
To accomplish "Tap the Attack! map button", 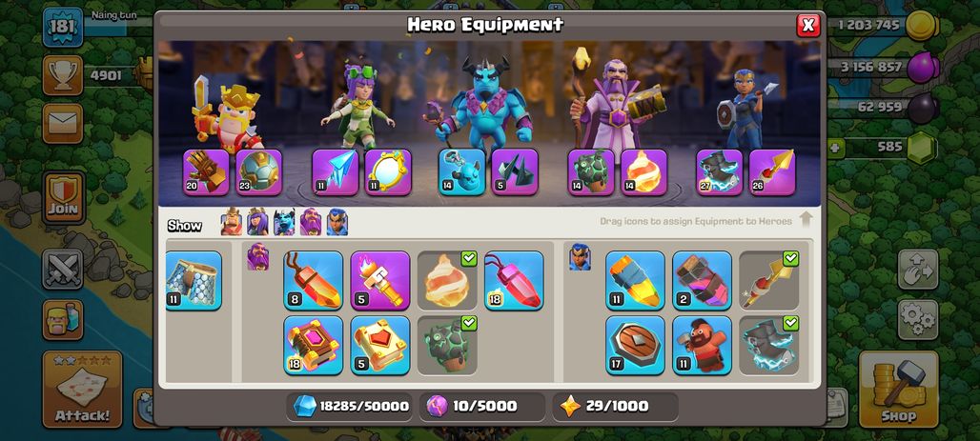I will click(x=82, y=390).
